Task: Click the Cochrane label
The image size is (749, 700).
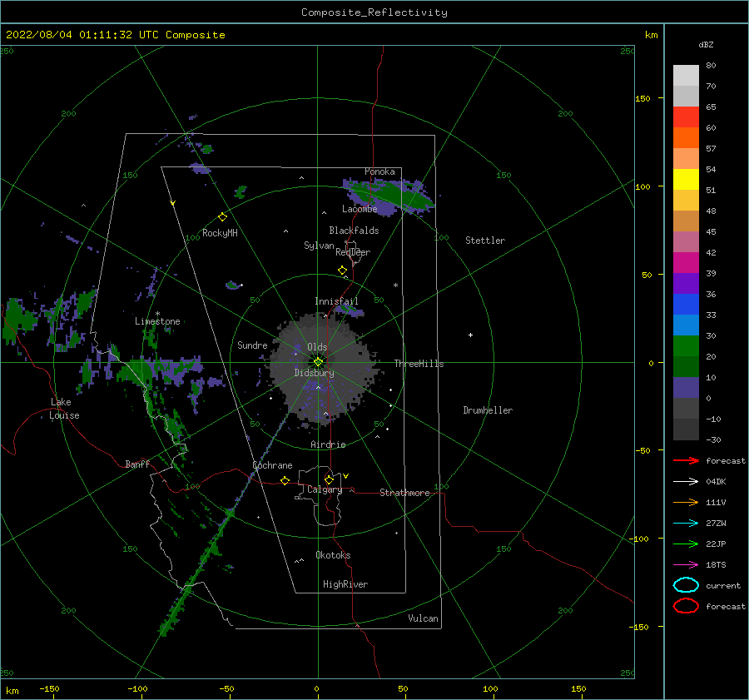Action: 272,465
